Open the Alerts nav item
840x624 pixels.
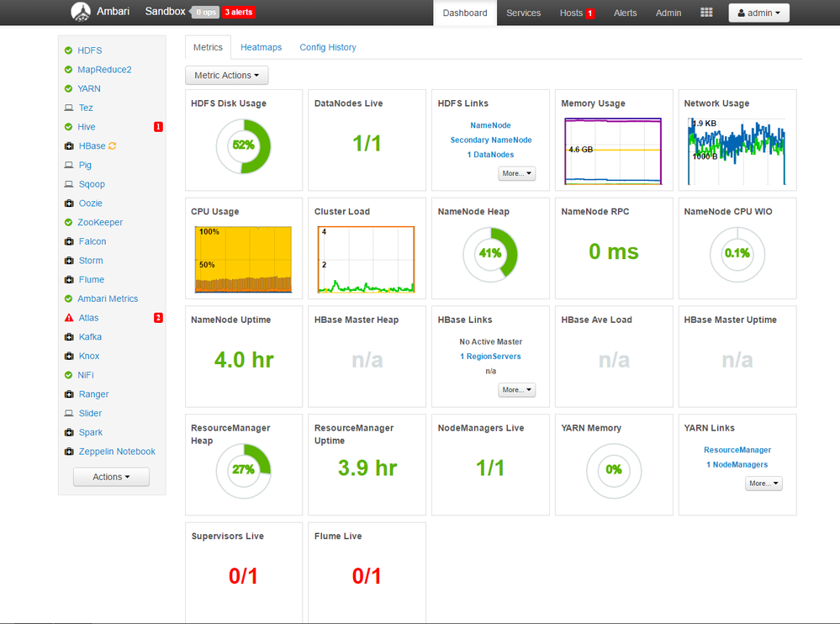pyautogui.click(x=626, y=13)
